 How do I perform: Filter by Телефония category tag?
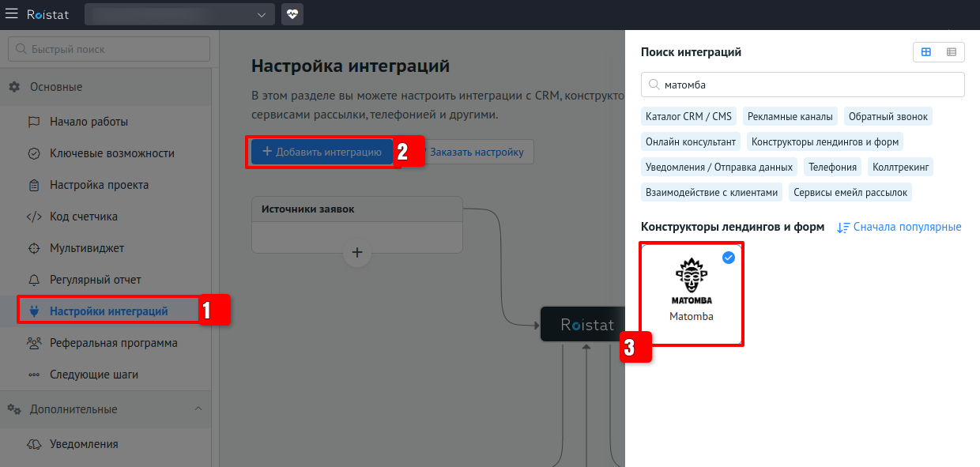click(832, 167)
